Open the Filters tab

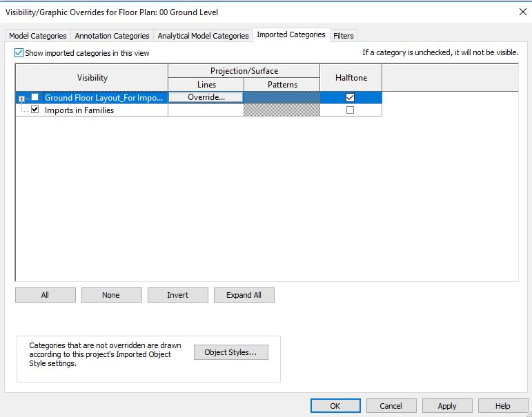343,36
